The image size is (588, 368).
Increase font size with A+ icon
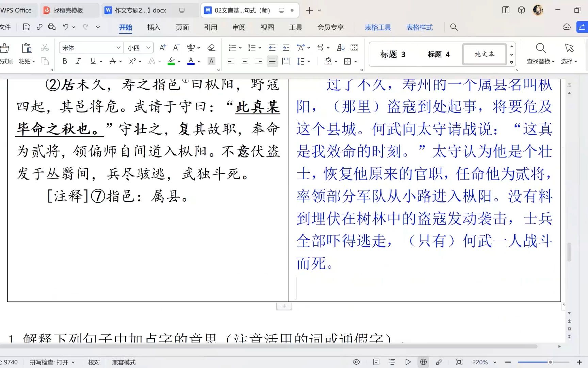[x=162, y=48]
